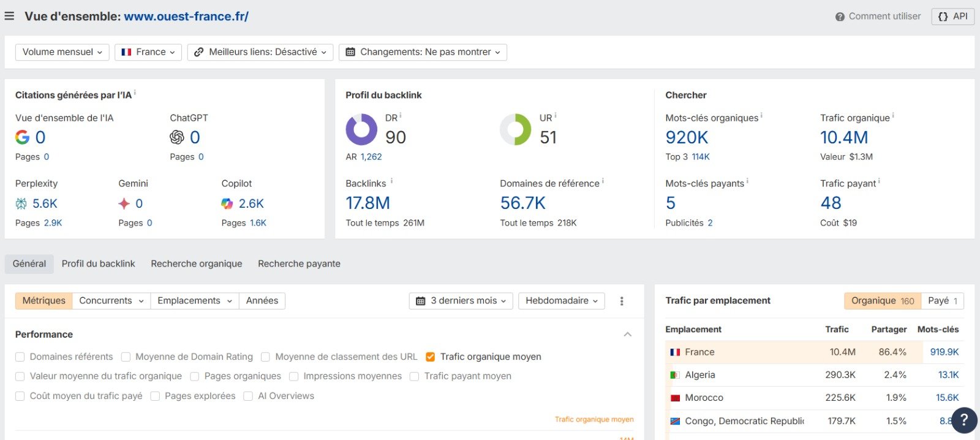The image size is (980, 440).
Task: Click the three-dot options icon
Action: tap(622, 301)
